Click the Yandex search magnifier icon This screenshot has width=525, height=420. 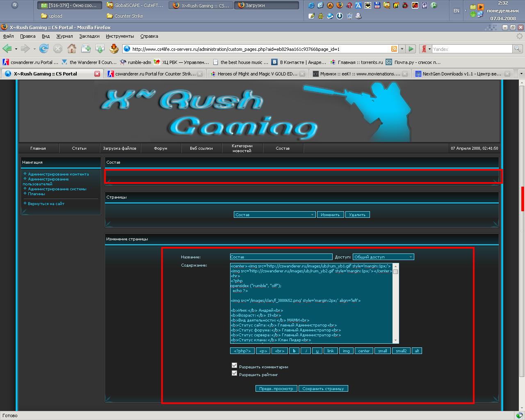518,49
